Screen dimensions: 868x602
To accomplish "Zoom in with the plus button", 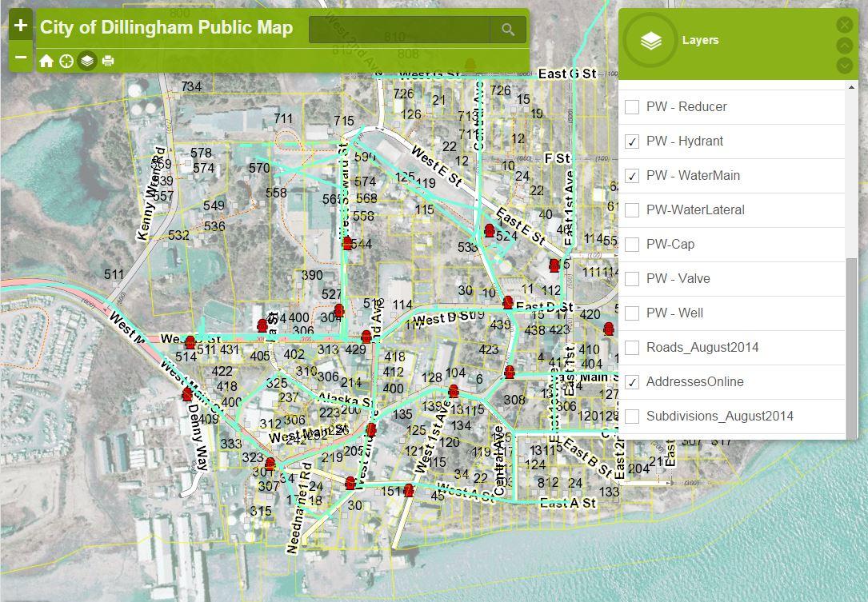I will click(x=21, y=26).
